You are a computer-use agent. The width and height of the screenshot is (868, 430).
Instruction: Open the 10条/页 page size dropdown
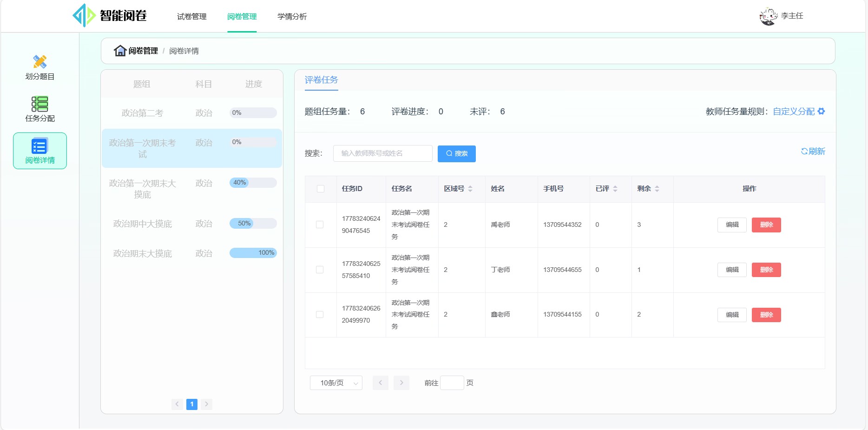click(x=335, y=383)
